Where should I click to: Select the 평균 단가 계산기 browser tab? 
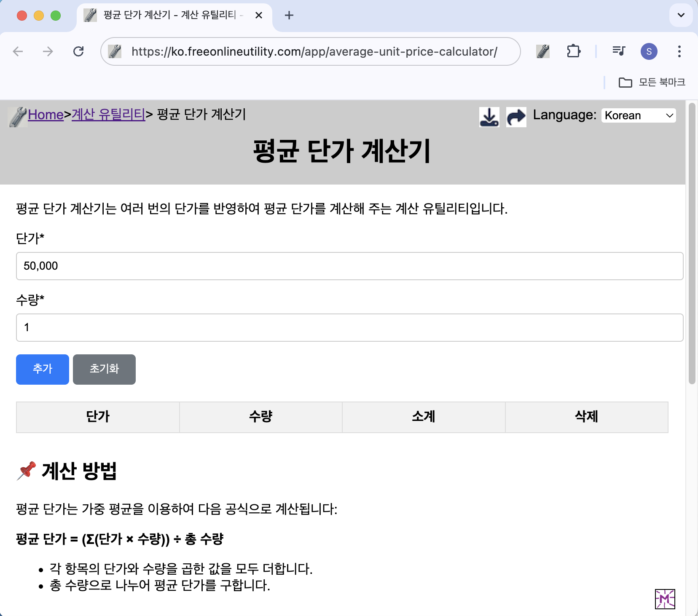pyautogui.click(x=169, y=15)
